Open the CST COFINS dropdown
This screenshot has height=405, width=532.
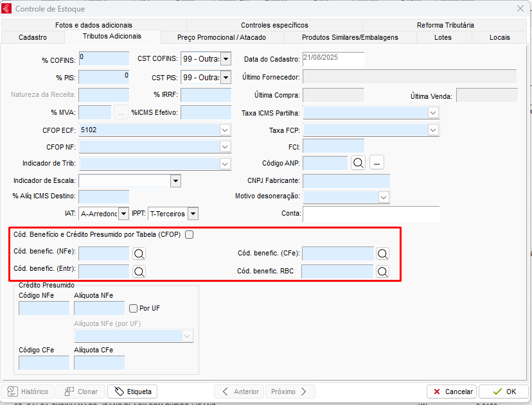click(x=226, y=60)
